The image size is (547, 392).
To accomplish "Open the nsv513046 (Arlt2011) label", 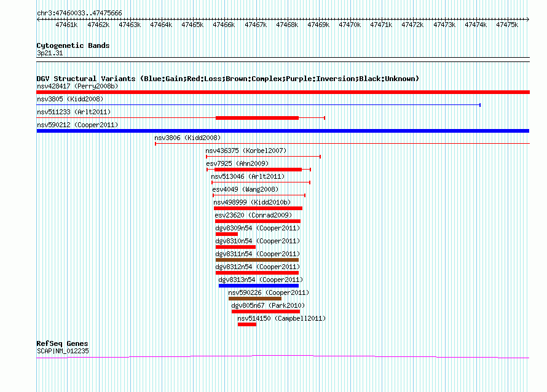I will click(248, 176).
